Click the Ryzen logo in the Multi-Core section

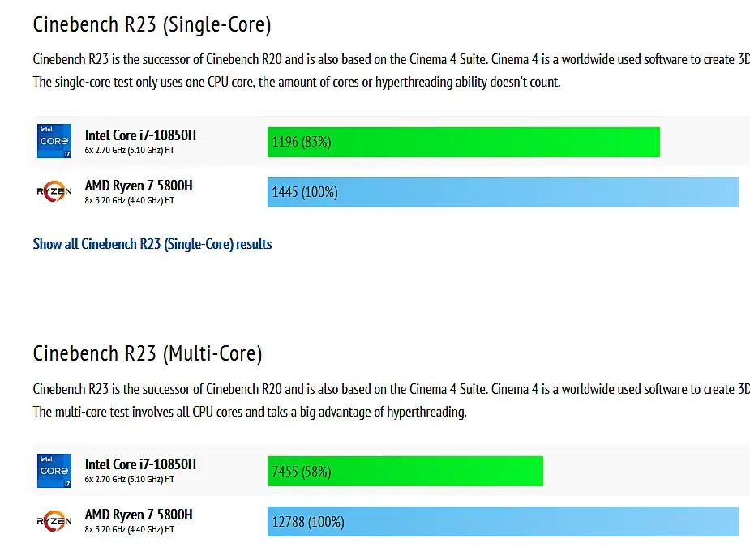[54, 521]
